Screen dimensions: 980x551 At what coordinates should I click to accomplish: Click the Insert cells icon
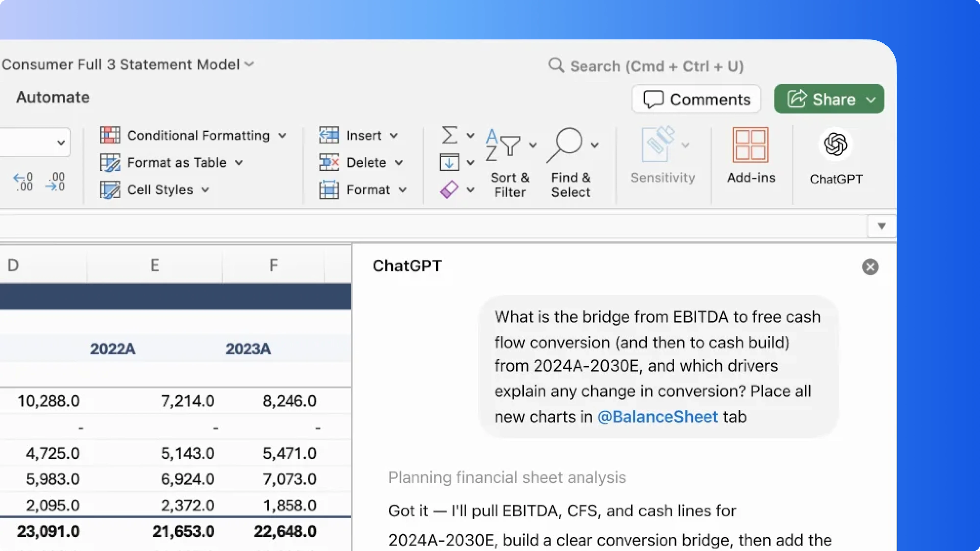tap(329, 135)
